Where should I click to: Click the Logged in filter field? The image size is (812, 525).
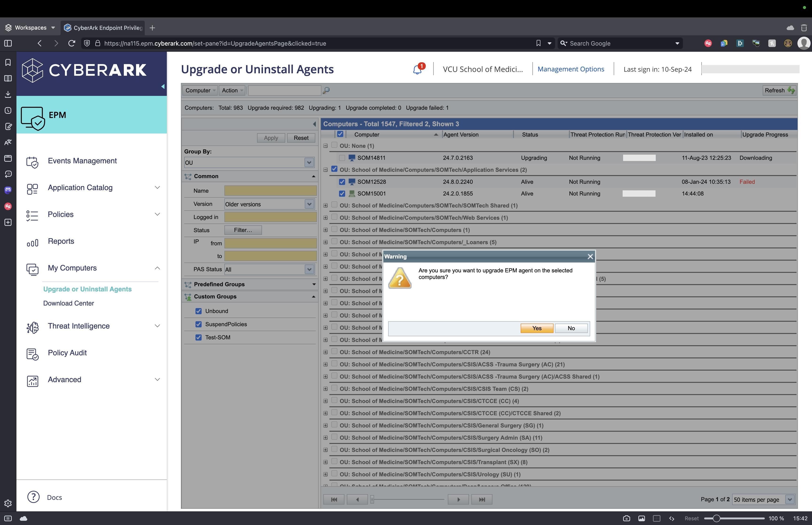[x=270, y=217]
